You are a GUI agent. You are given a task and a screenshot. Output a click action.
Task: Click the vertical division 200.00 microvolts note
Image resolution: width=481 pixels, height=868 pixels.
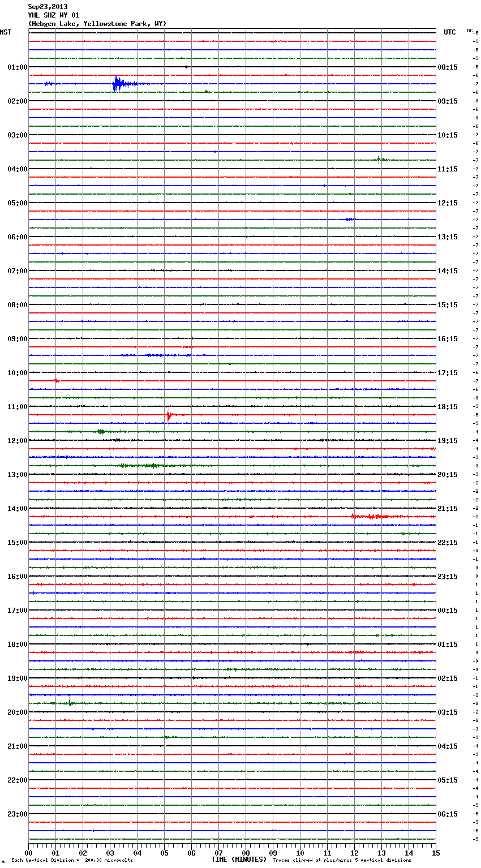point(72,861)
